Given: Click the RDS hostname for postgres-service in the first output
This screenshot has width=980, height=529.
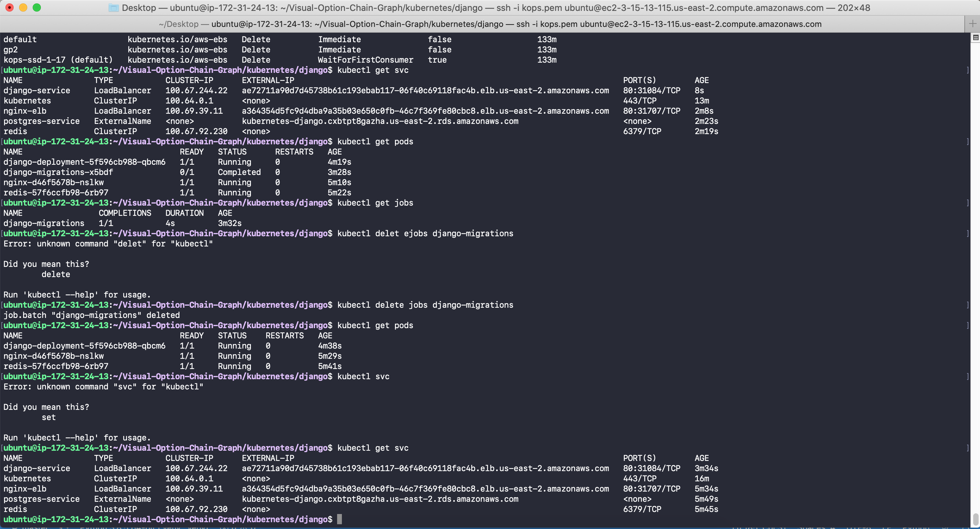Looking at the screenshot, I should [380, 121].
